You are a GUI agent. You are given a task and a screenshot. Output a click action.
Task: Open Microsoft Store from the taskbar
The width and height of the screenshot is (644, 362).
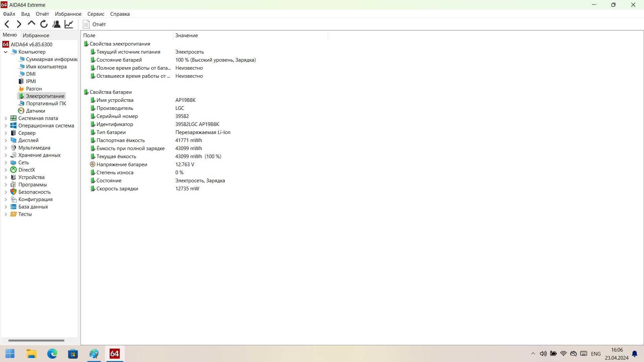pyautogui.click(x=73, y=354)
